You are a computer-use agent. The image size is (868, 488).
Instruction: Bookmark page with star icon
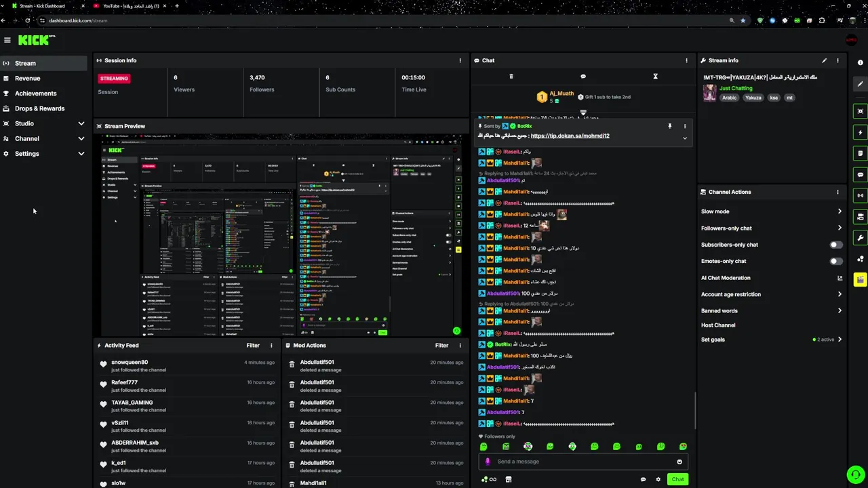743,20
